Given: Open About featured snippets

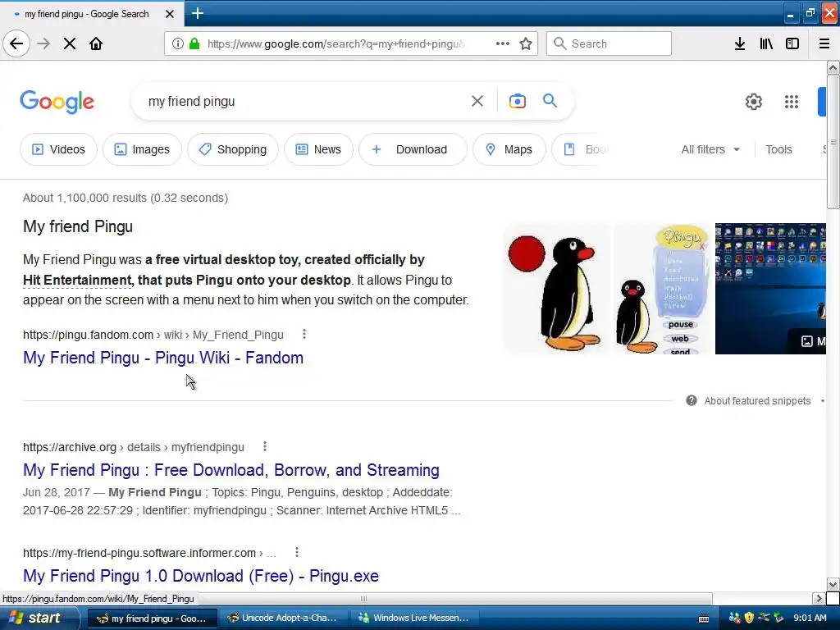Looking at the screenshot, I should click(757, 400).
